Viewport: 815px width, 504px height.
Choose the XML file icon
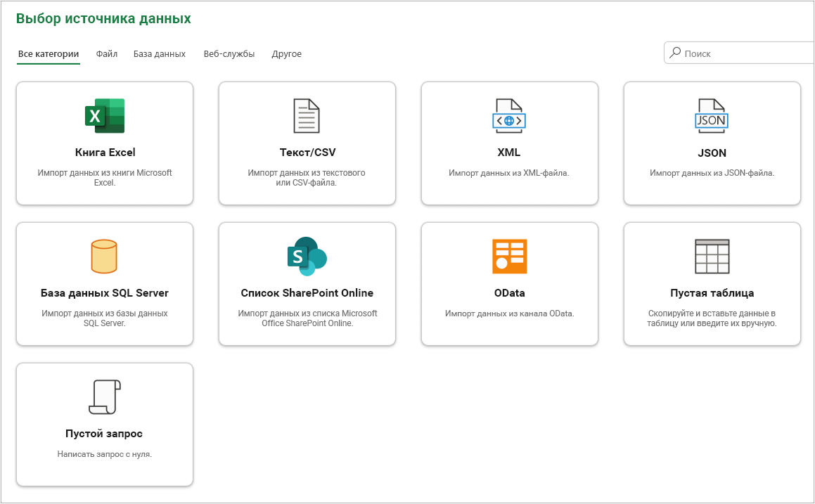tap(509, 116)
